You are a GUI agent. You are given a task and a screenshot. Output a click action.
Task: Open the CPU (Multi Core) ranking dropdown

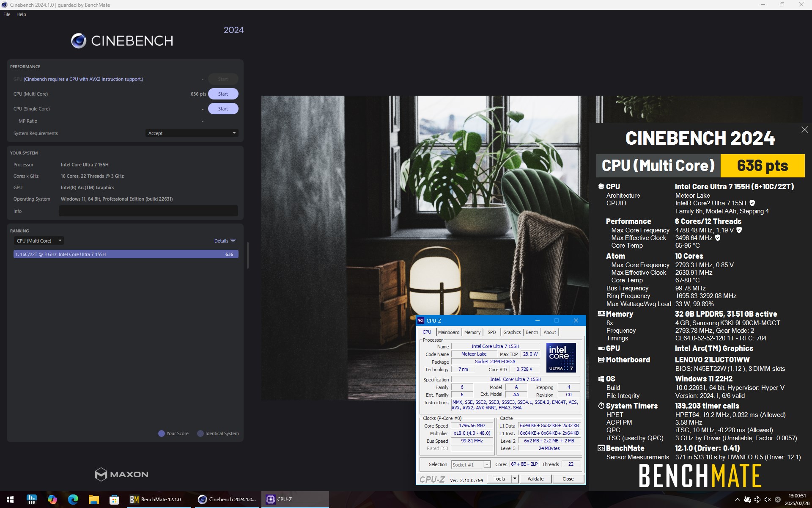tap(39, 241)
